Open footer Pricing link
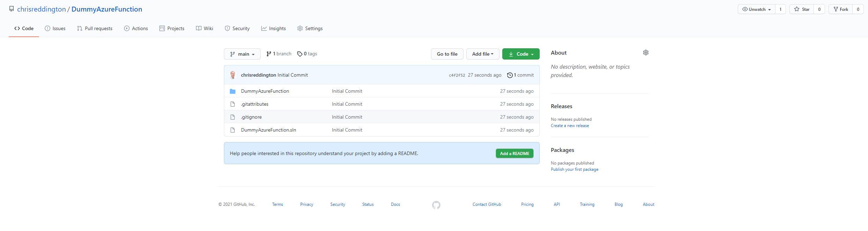The image size is (868, 231). tap(527, 204)
